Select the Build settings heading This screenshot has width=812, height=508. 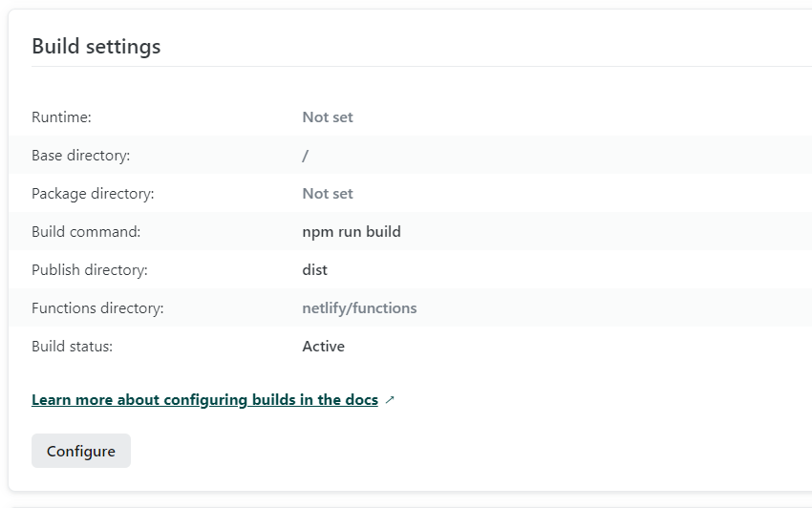96,47
